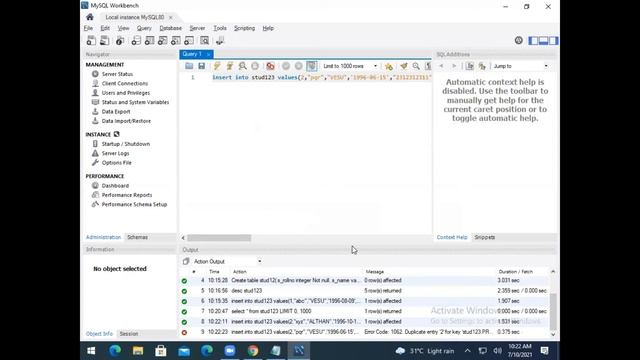
Task: Open an SQL script file from main toolbar
Action: coord(104,40)
